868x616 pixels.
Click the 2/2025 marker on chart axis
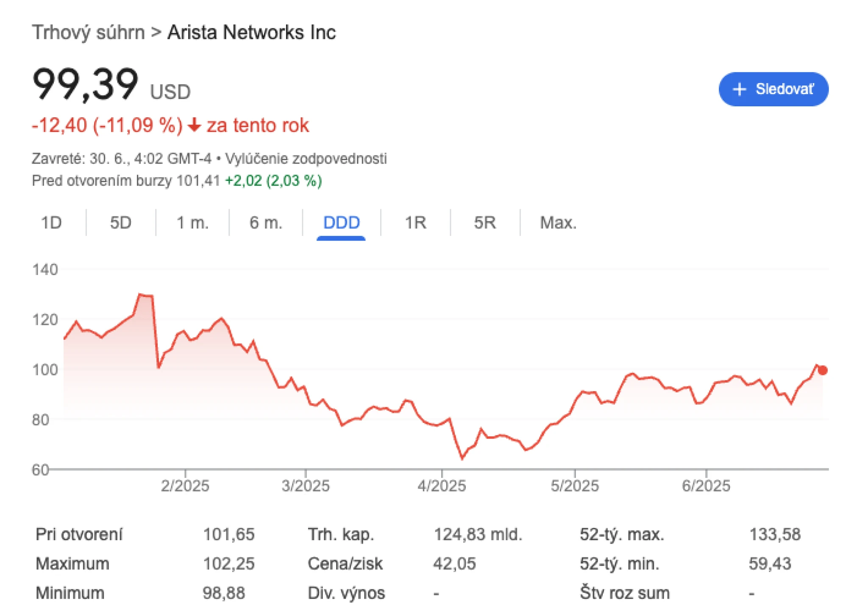(185, 486)
